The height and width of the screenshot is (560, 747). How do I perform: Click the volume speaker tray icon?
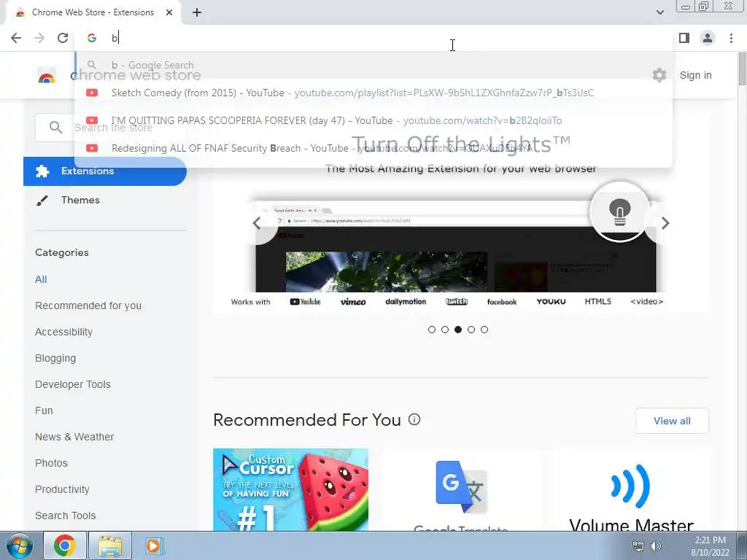[x=657, y=546]
